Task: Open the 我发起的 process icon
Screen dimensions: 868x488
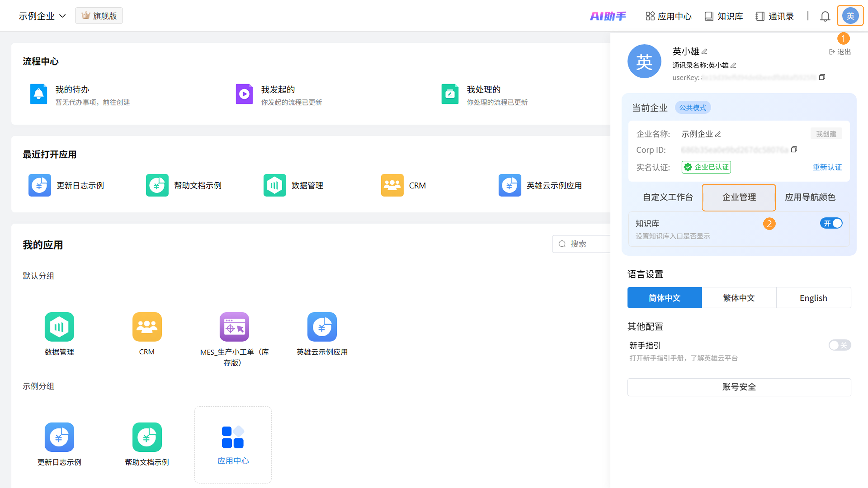Action: 244,94
